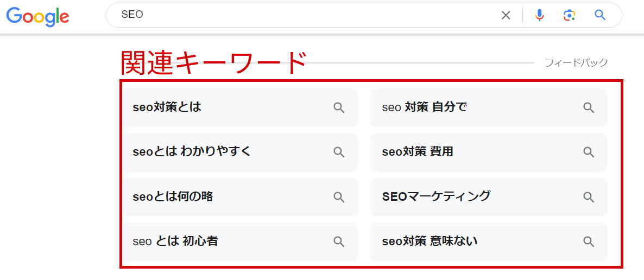Select related search seo対策 意味ない

pyautogui.click(x=489, y=241)
